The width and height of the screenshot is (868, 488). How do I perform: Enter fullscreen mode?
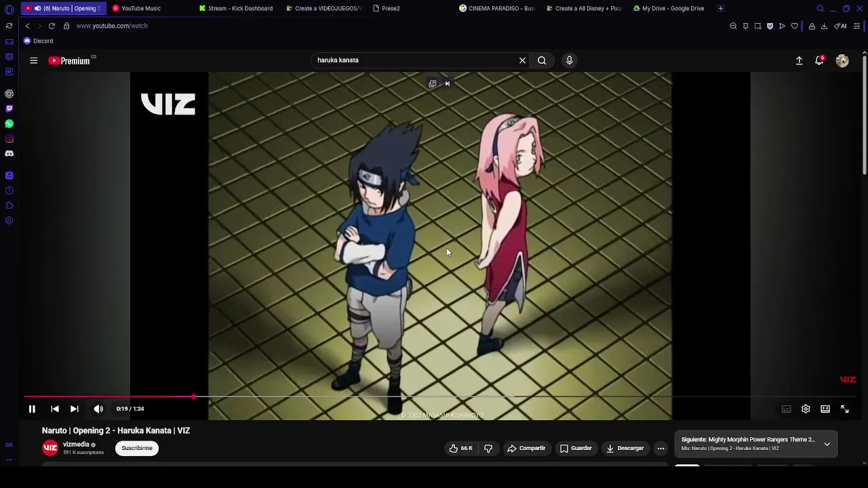pyautogui.click(x=845, y=409)
